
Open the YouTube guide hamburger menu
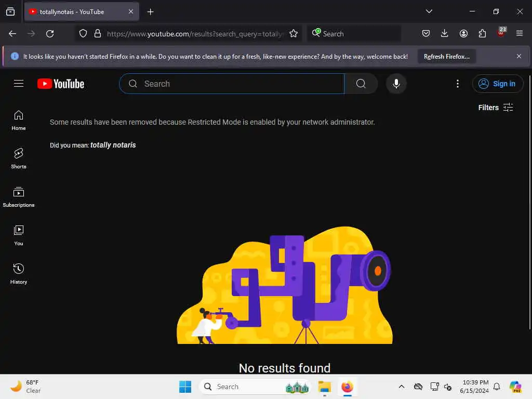tap(19, 84)
